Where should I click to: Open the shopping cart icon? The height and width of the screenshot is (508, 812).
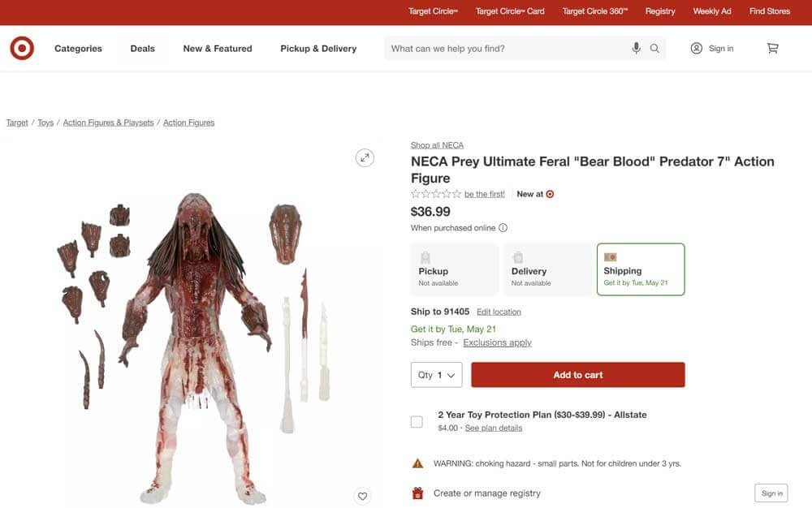click(772, 49)
